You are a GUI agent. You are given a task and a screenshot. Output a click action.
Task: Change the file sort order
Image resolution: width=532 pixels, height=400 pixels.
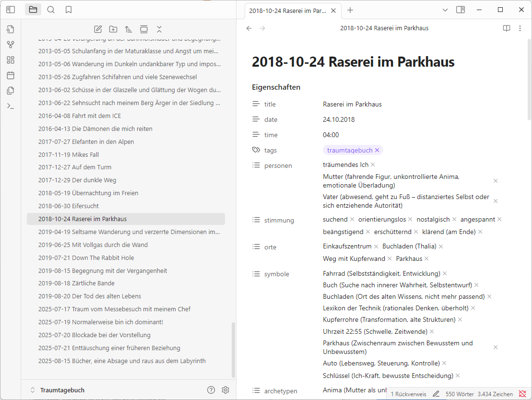tap(129, 29)
